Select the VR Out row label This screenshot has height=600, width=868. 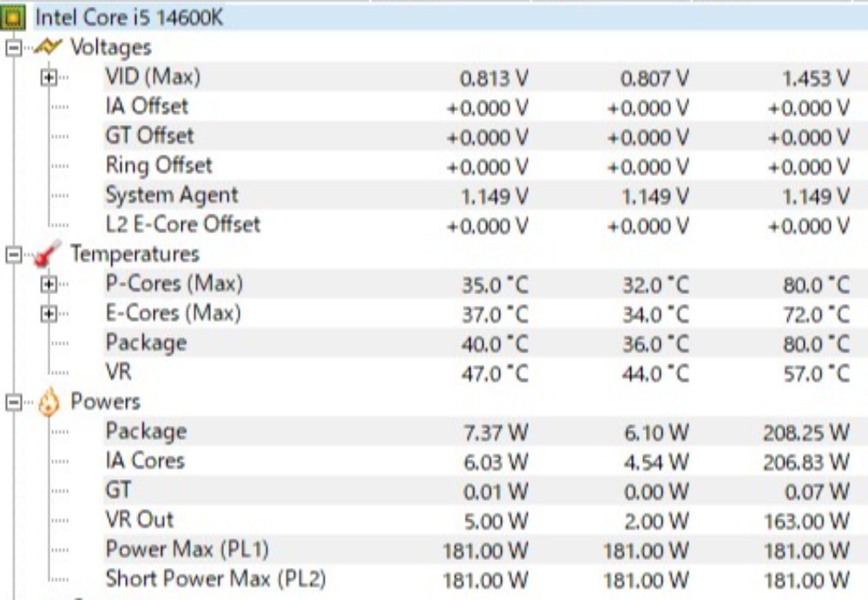[140, 519]
